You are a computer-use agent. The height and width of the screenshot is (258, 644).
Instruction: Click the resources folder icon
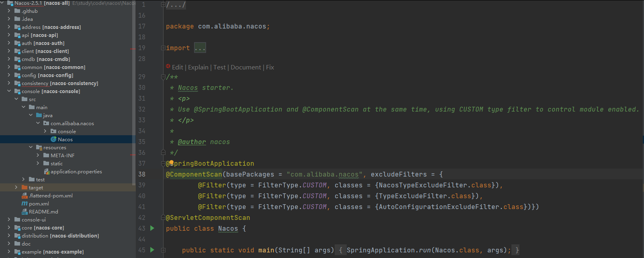click(39, 147)
